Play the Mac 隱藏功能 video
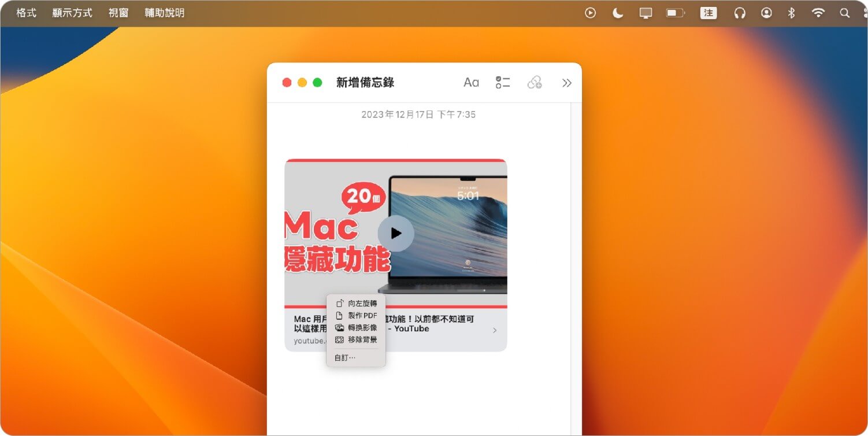Viewport: 868px width, 436px height. pos(396,233)
